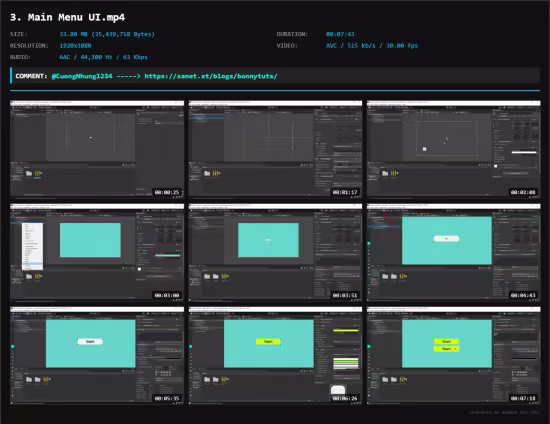Viewport: 550px width, 424px height.
Task: Click the @CuongNhung1234 username
Action: (x=82, y=76)
